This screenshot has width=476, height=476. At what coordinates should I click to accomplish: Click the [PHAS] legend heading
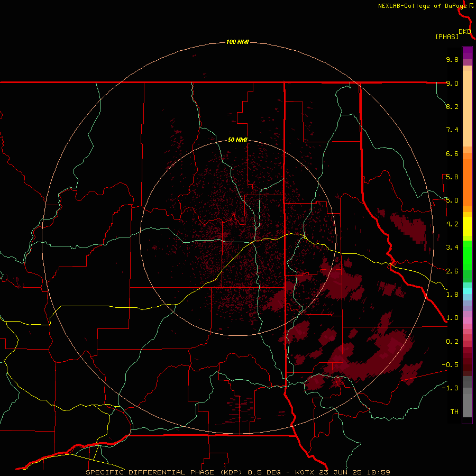click(447, 36)
